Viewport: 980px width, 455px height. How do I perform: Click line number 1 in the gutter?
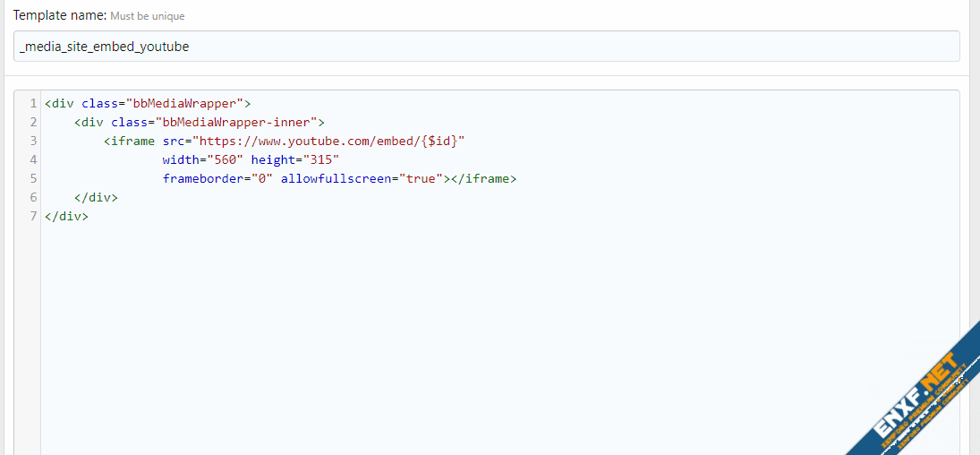point(33,103)
